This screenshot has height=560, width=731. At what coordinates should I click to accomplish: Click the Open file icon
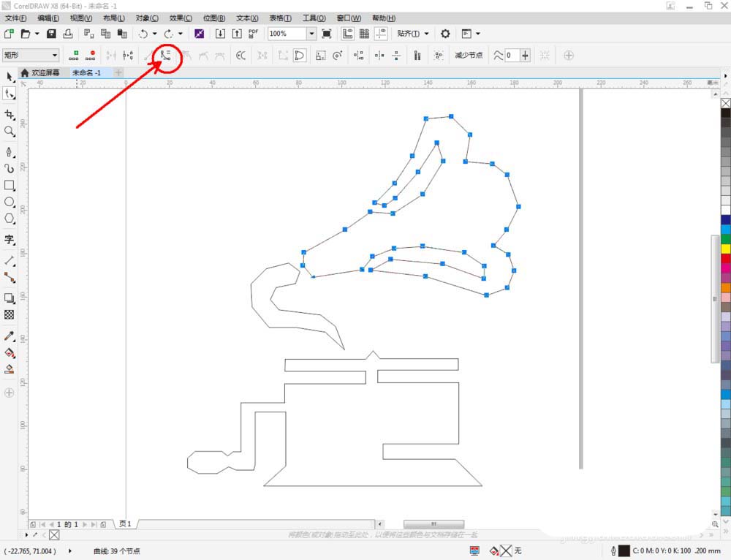coord(26,34)
